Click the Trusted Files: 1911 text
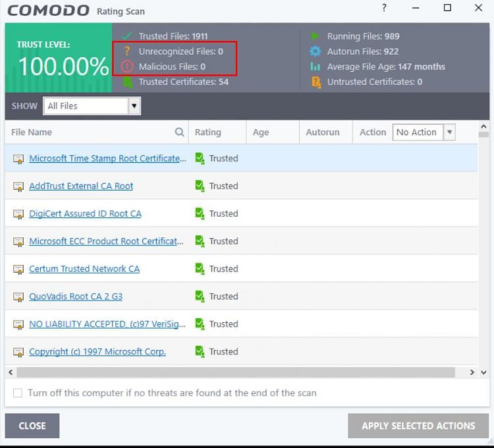494x448 pixels. click(x=173, y=36)
